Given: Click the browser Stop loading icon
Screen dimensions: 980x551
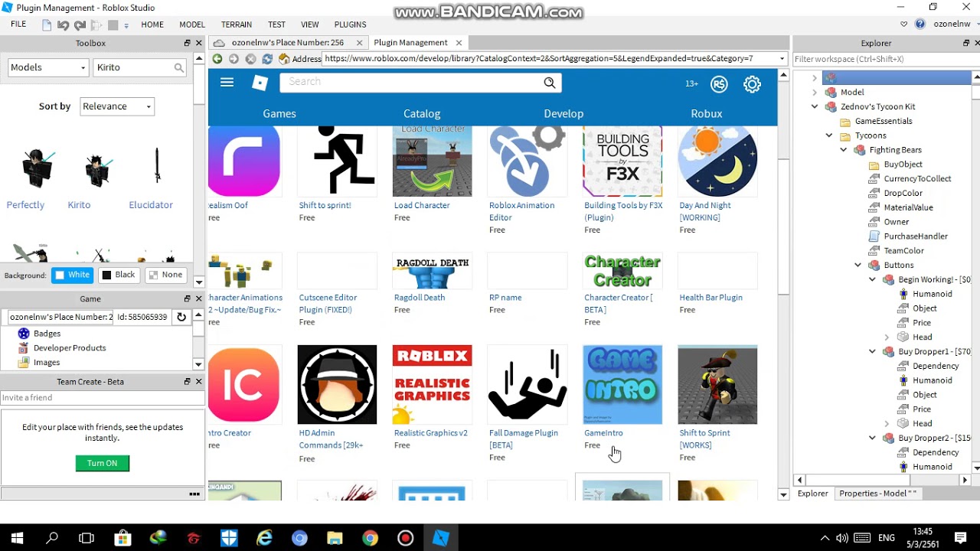Looking at the screenshot, I should (250, 59).
